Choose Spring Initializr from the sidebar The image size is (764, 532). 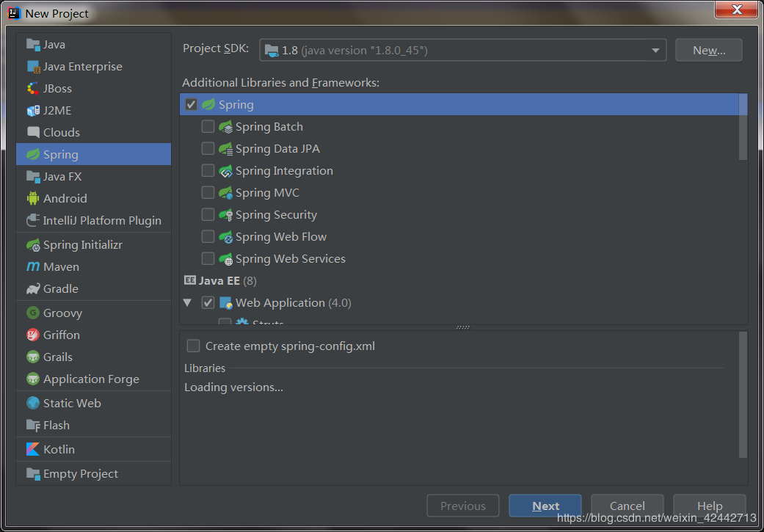click(82, 245)
